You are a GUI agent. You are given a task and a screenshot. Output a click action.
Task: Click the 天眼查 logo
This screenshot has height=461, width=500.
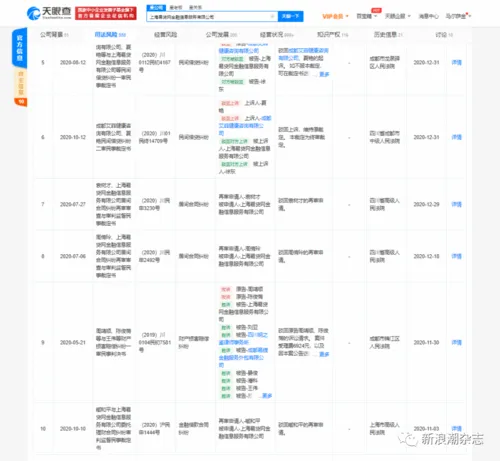point(49,13)
